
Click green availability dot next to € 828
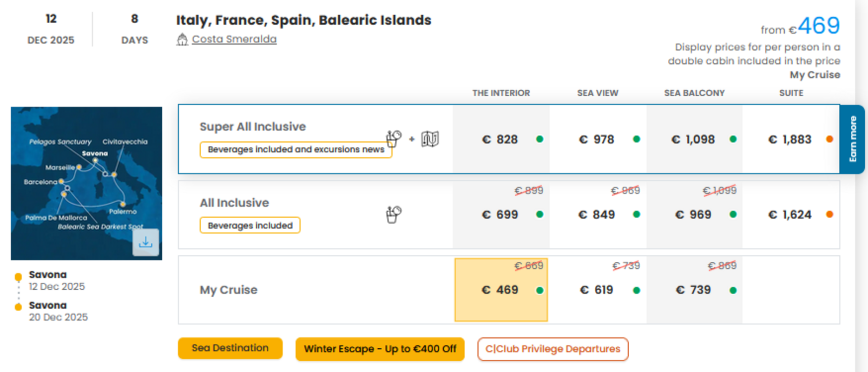click(539, 139)
